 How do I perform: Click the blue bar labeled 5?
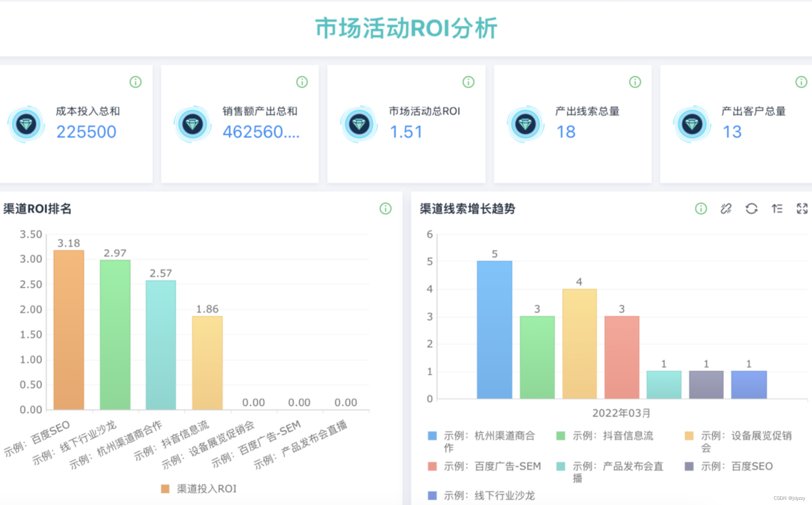click(x=495, y=330)
